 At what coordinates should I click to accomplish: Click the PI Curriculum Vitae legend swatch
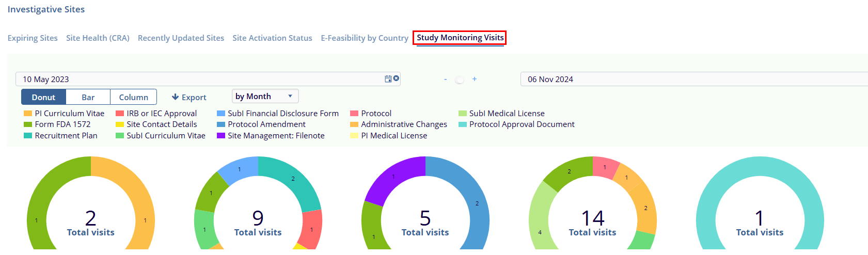(28, 114)
